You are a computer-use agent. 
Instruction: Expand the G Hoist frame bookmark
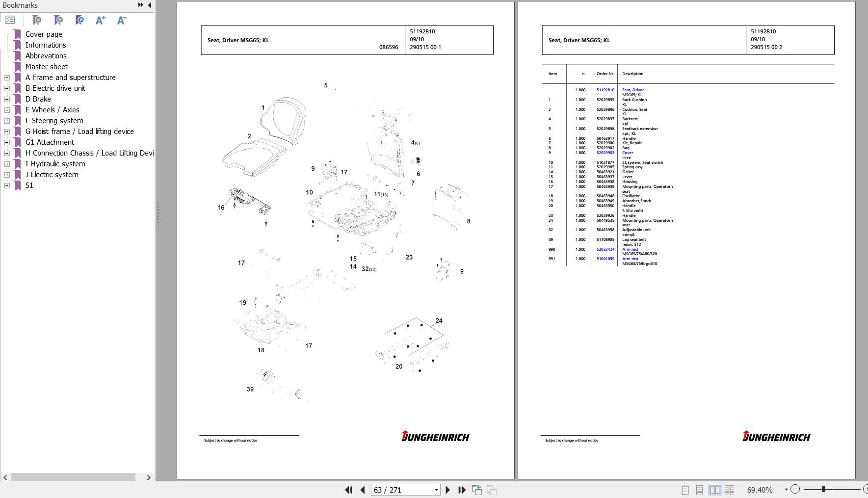7,131
